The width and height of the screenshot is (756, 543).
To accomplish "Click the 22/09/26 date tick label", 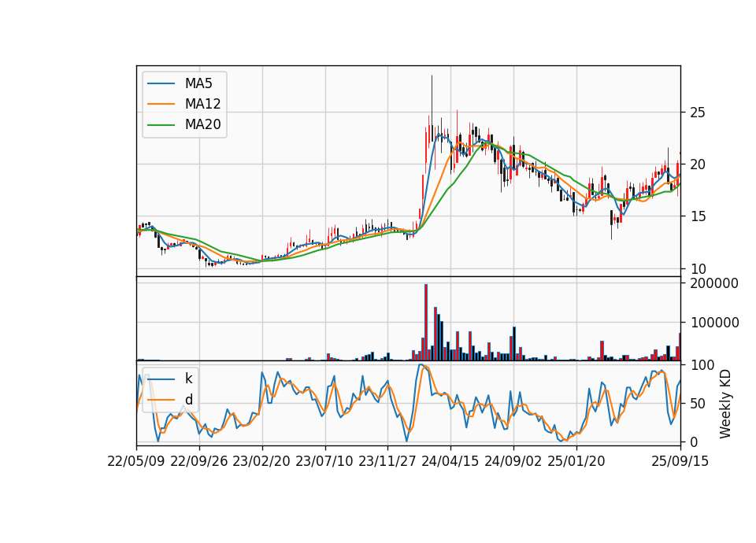I will [x=199, y=462].
